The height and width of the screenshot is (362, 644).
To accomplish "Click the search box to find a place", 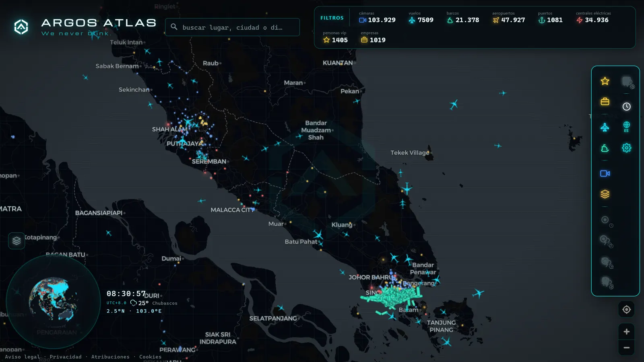I will [x=232, y=27].
